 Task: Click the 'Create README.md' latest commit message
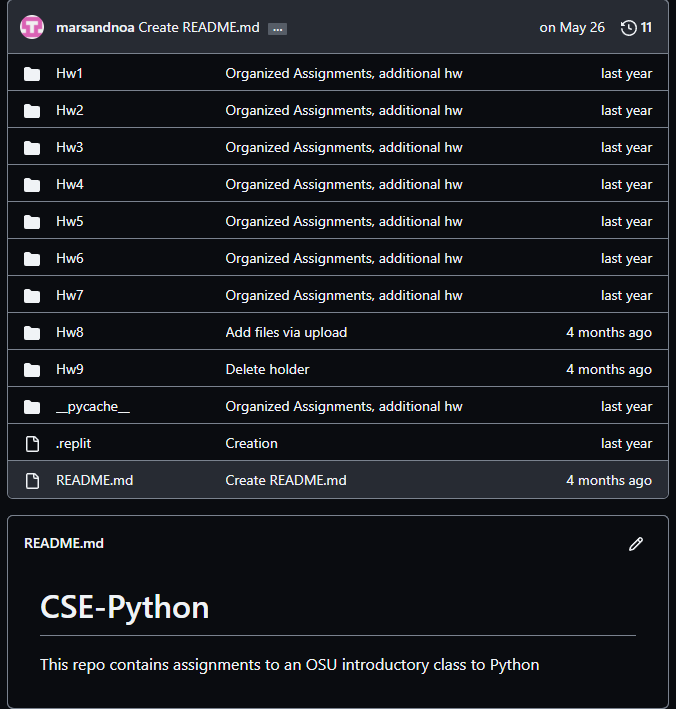(198, 27)
